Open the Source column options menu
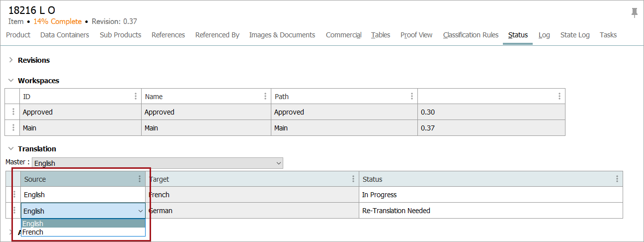This screenshot has width=644, height=242. (x=140, y=179)
